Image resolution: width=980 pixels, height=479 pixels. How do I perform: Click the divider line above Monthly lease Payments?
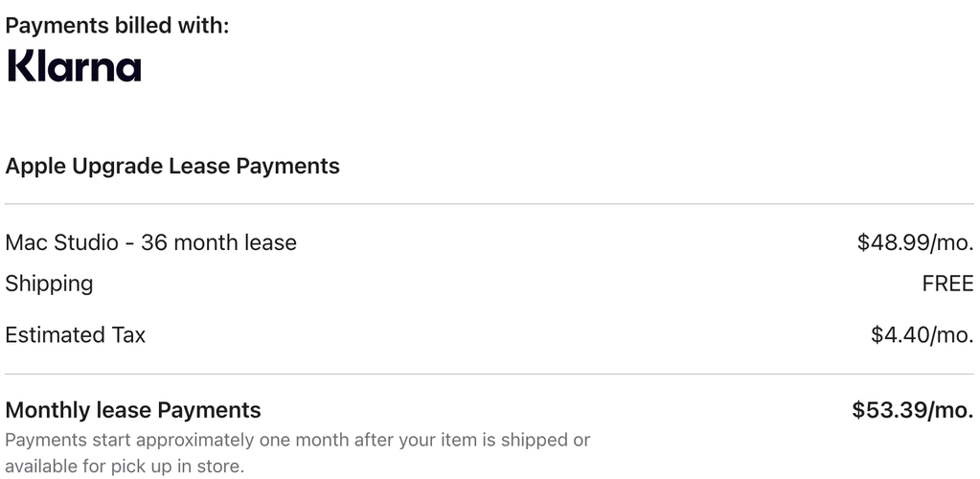click(490, 375)
